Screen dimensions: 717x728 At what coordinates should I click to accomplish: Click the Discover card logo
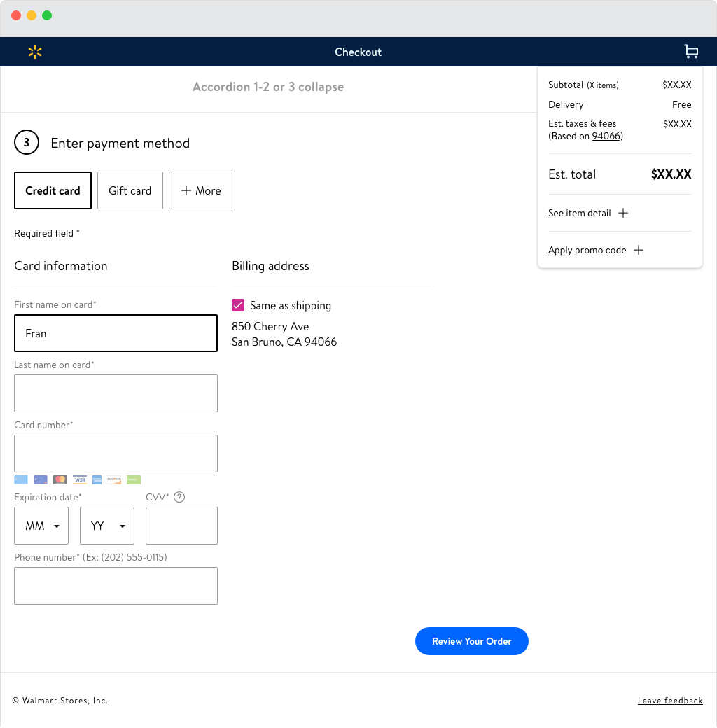114,480
